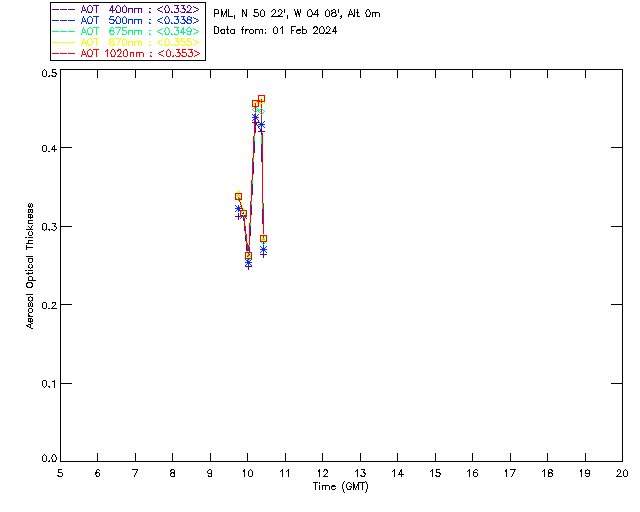Click the earliest red square marker near 0.34
Image resolution: width=640 pixels, height=512 pixels.
click(238, 196)
